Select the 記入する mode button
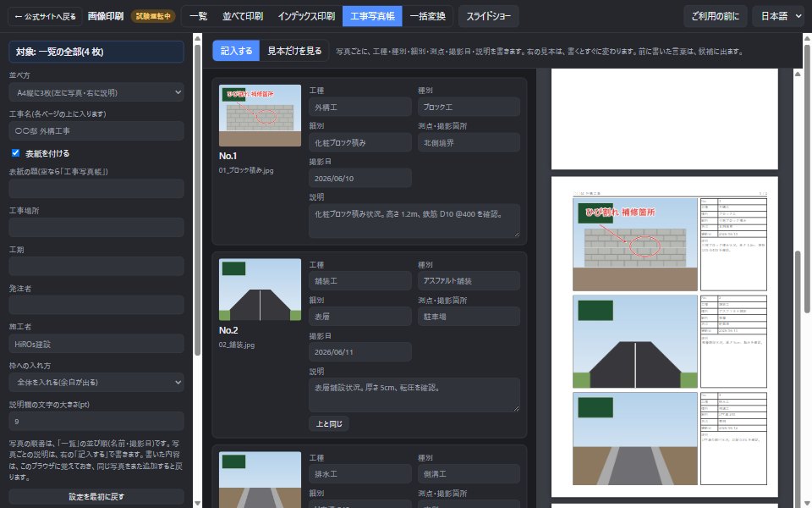This screenshot has width=812, height=508. (x=236, y=51)
